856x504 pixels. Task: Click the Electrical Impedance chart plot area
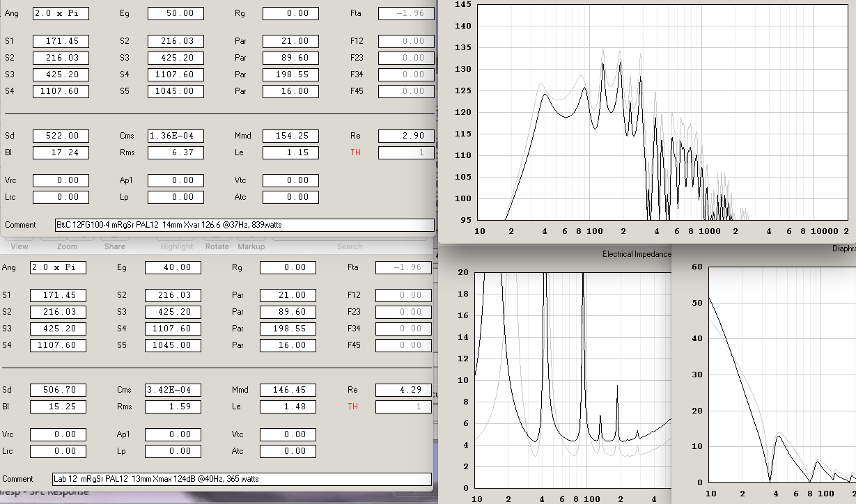pos(573,380)
